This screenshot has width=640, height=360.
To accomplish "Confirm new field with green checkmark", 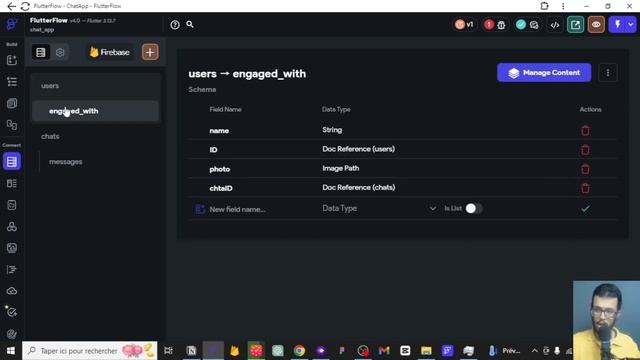I will point(585,209).
